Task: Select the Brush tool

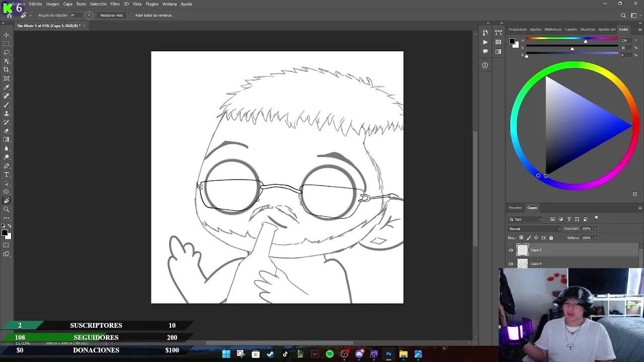Action: [x=7, y=105]
